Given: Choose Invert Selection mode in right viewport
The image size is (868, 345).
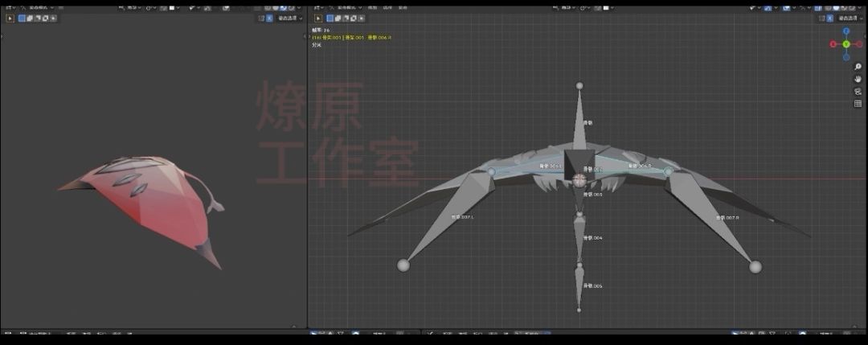Looking at the screenshot, I should [354, 18].
